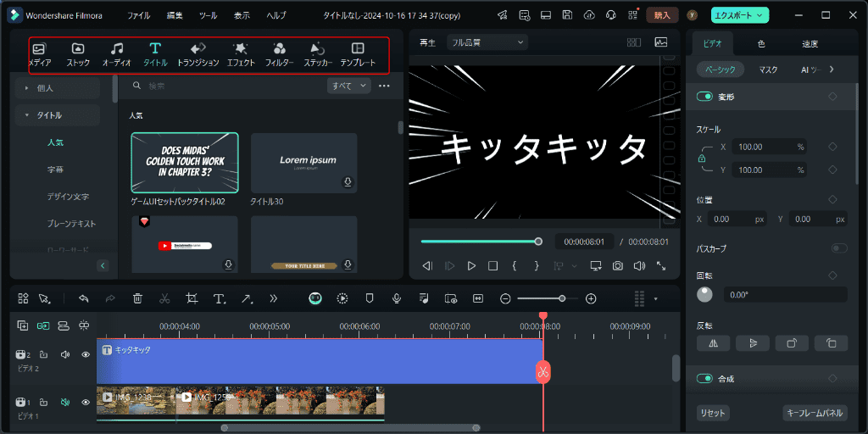Open the ファイル (File) menu
868x434 pixels.
click(x=138, y=15)
